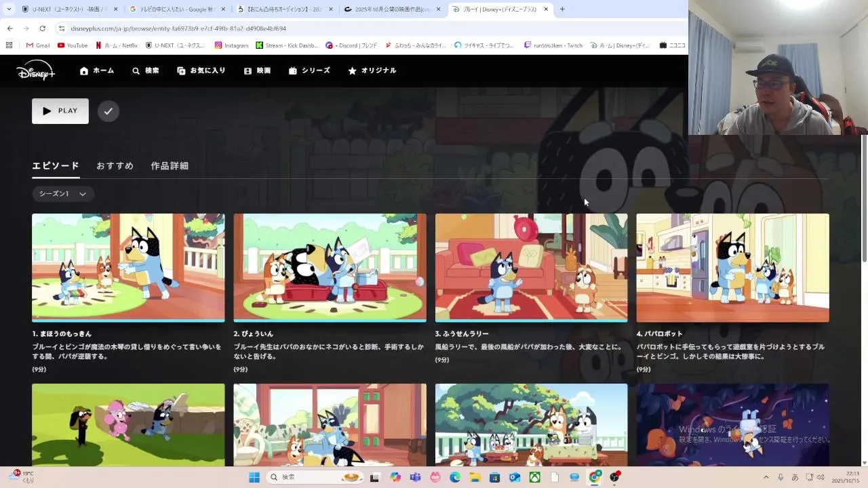
Task: Switch to the おすすめ tab
Action: (115, 165)
